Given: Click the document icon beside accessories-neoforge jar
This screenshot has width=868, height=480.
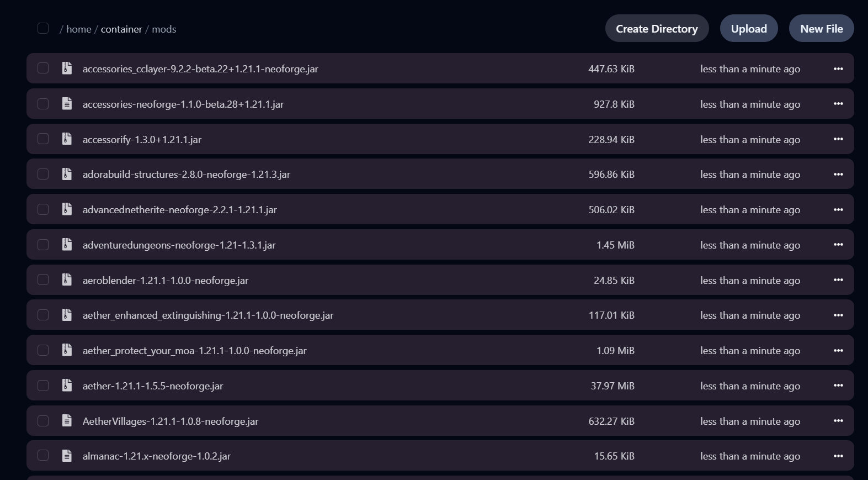Looking at the screenshot, I should tap(67, 104).
